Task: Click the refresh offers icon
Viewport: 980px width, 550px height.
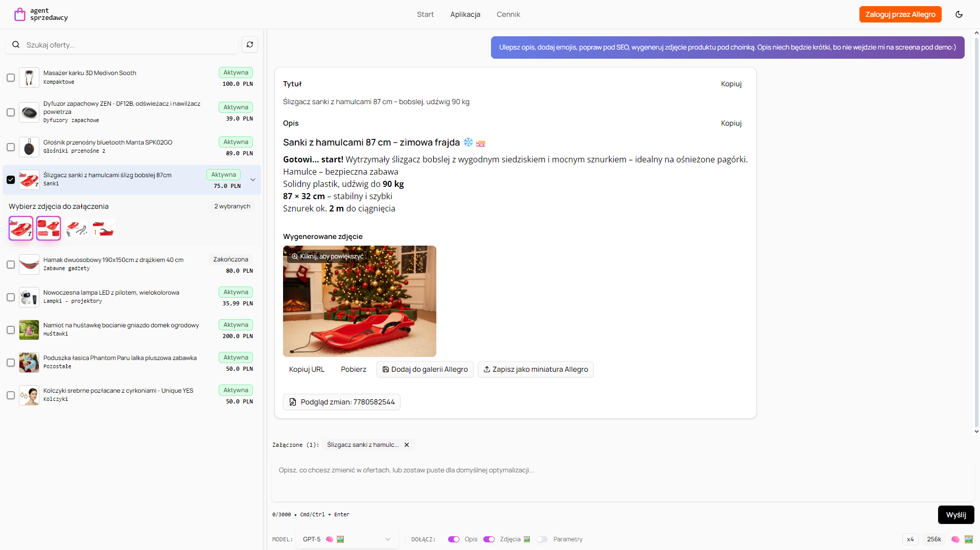Action: tap(250, 45)
